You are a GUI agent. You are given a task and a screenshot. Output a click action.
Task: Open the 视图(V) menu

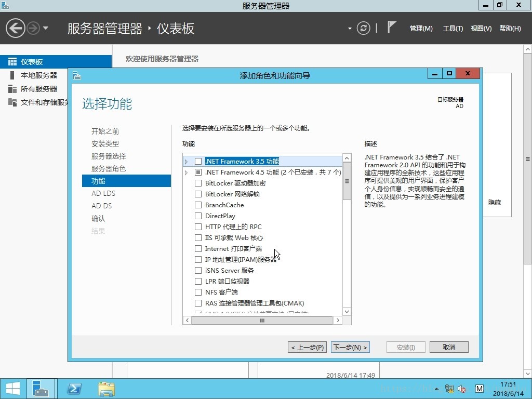coord(481,29)
